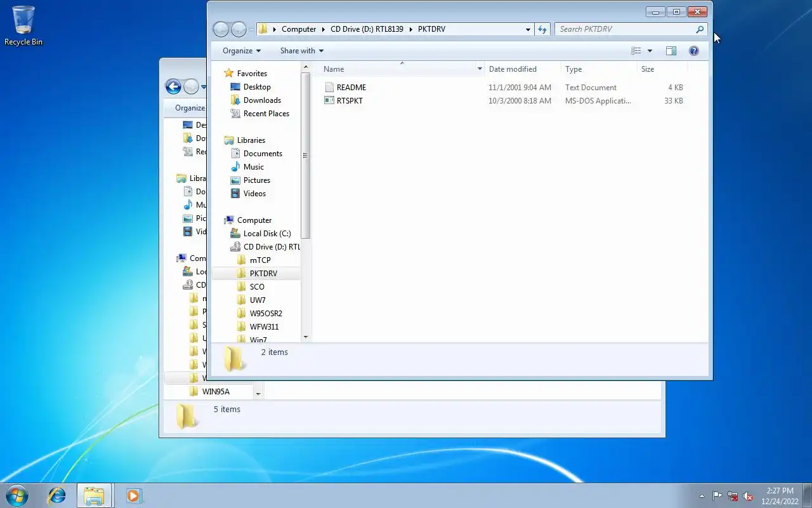Open the WFW311 folder in the tree
The width and height of the screenshot is (812, 508).
click(x=263, y=327)
